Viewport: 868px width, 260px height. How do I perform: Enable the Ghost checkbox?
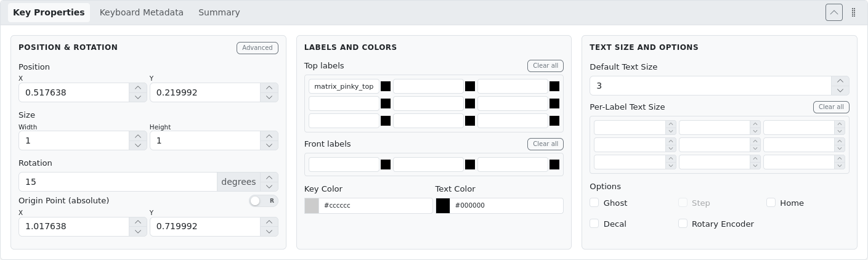(594, 203)
